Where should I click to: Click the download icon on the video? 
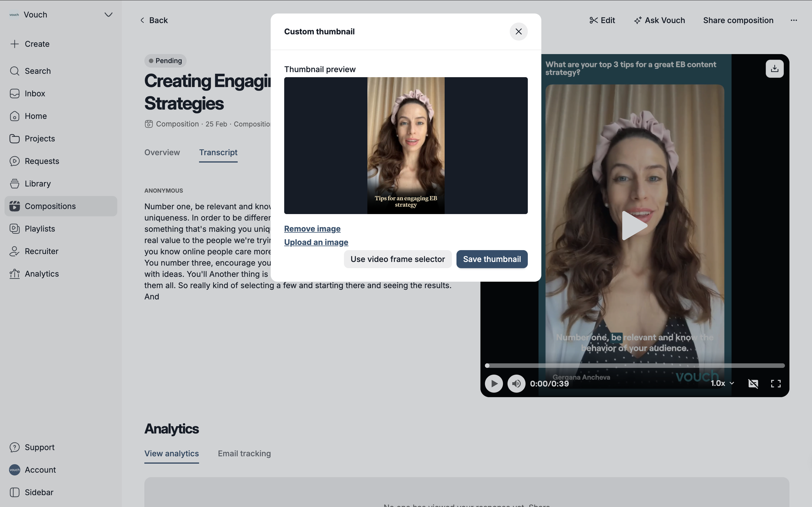pos(775,69)
